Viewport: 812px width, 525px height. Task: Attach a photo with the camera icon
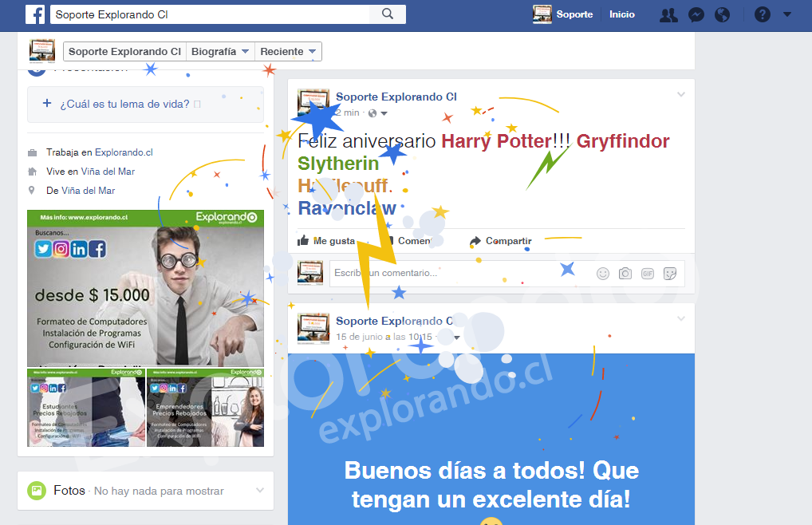625,274
